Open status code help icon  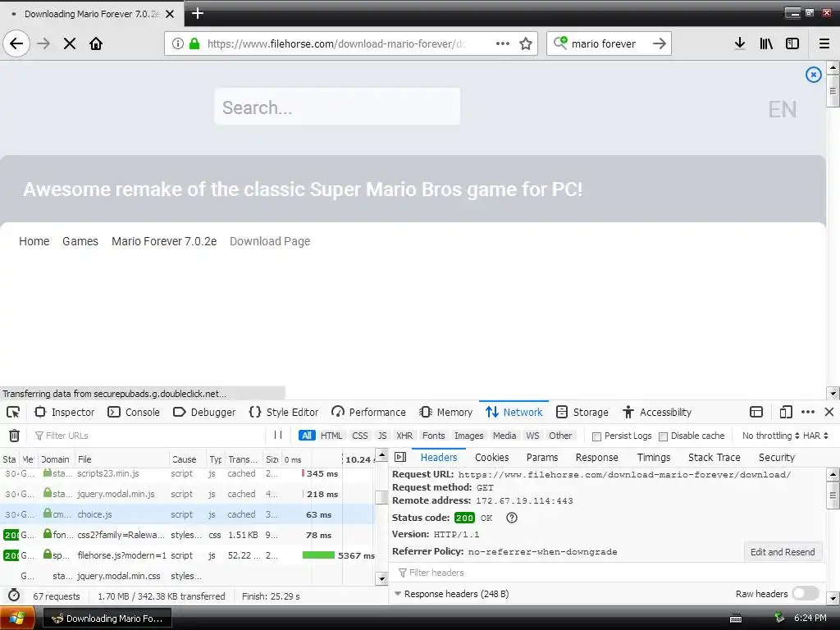512,518
